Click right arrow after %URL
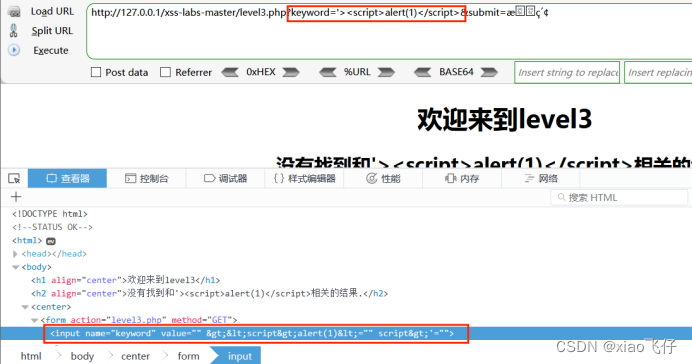Screen dimensions: 692x364 (386, 72)
